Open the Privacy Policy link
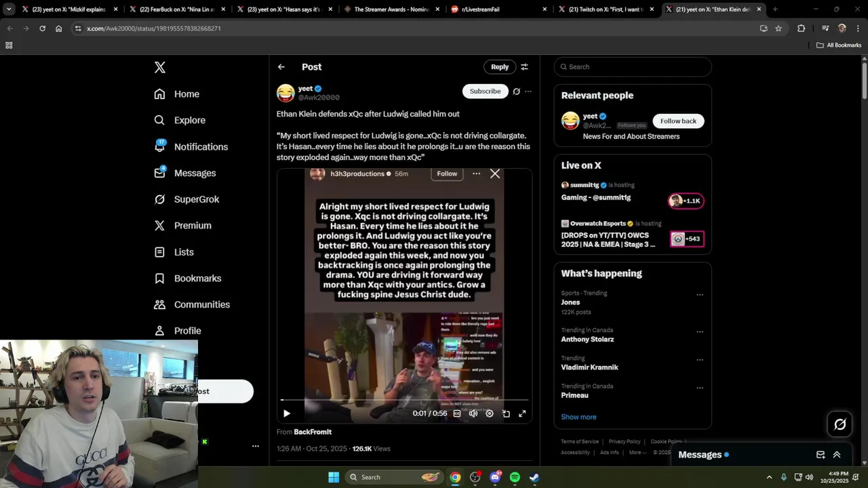Image resolution: width=868 pixels, height=488 pixels. point(625,442)
